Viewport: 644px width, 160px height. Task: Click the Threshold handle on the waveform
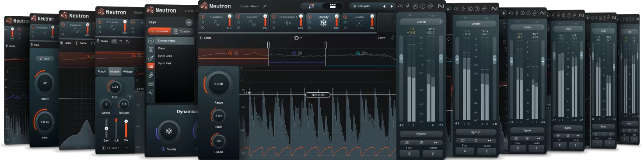[x=318, y=95]
